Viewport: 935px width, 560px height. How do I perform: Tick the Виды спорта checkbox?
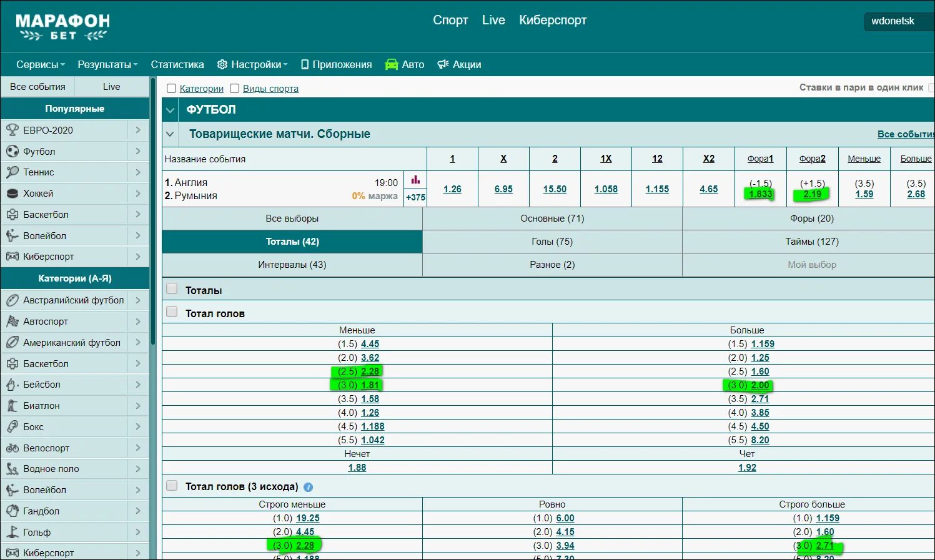pyautogui.click(x=235, y=89)
